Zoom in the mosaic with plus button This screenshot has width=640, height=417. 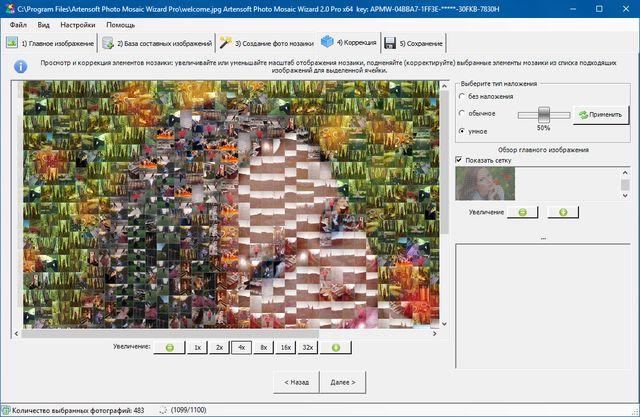pyautogui.click(x=335, y=347)
